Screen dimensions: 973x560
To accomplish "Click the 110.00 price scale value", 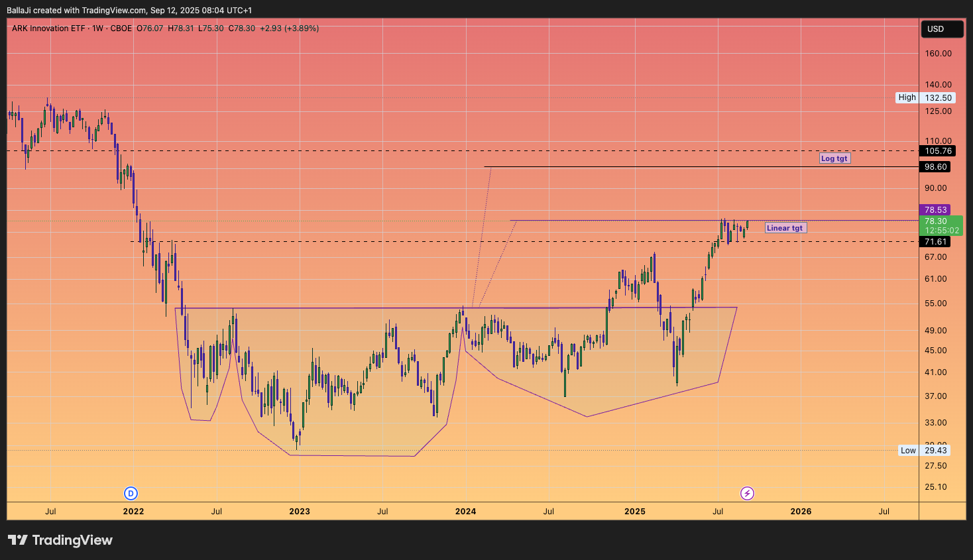I will point(938,141).
